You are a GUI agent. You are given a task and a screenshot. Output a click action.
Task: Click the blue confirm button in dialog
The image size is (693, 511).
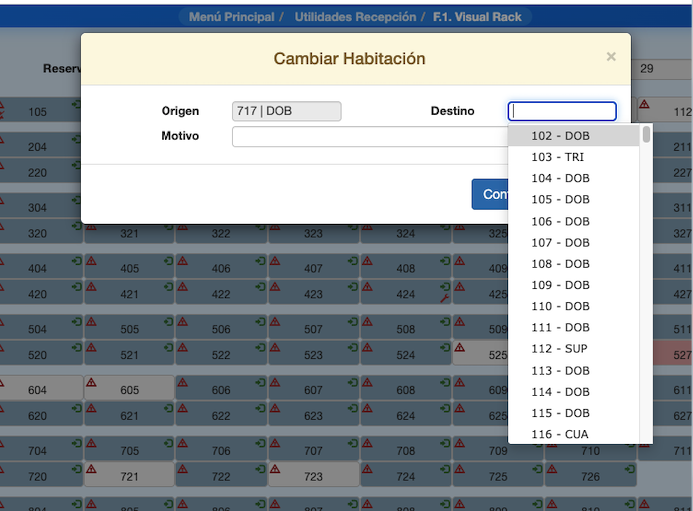490,194
